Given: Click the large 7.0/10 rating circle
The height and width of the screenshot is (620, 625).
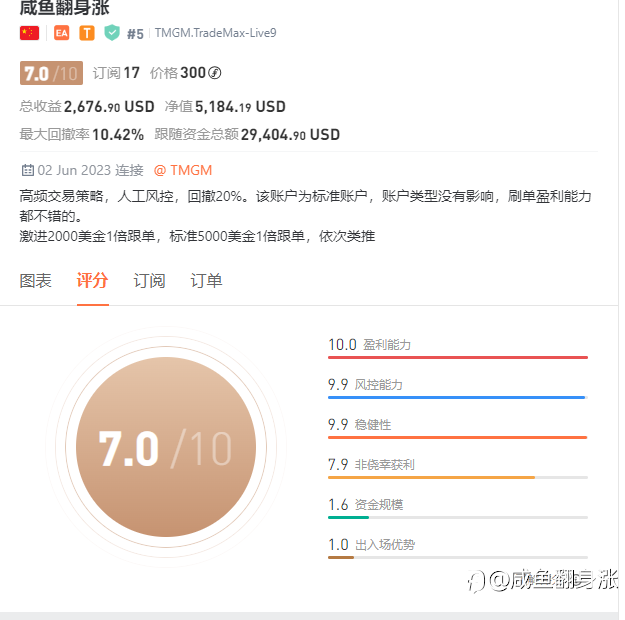Looking at the screenshot, I should (x=166, y=447).
